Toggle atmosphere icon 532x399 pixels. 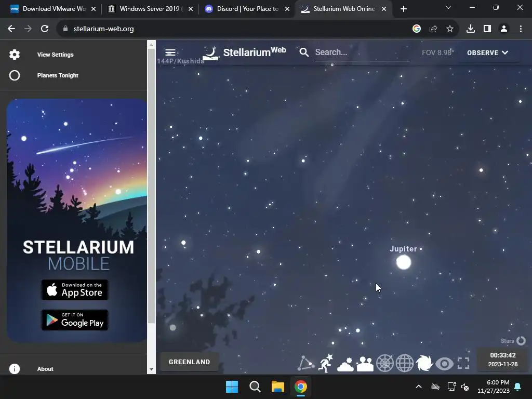click(345, 364)
